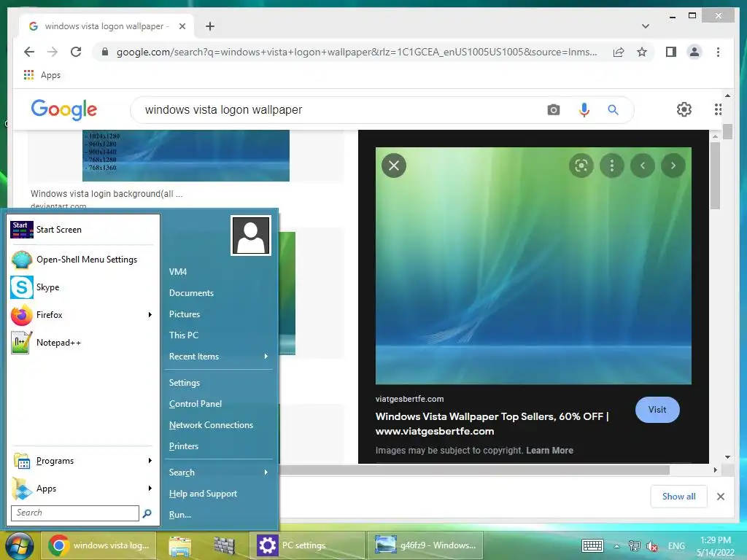Launch Notepad++ from start menu

[x=83, y=343]
